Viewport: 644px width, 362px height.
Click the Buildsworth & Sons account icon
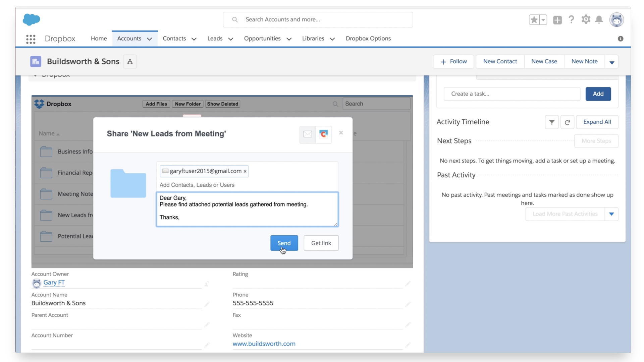[36, 62]
